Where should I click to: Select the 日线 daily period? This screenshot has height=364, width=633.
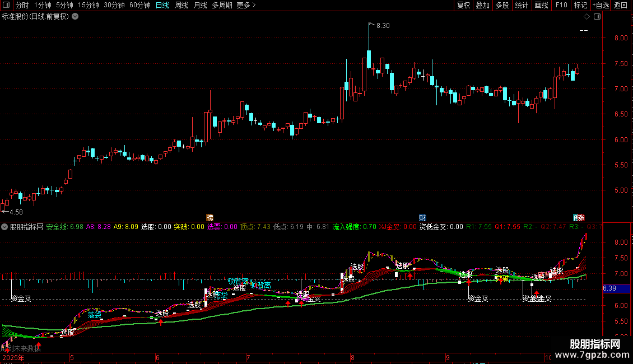point(162,5)
